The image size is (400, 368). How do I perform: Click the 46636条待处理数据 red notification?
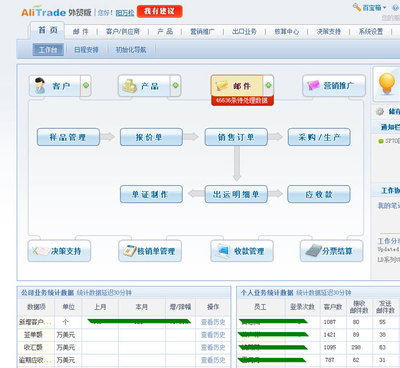pos(242,100)
